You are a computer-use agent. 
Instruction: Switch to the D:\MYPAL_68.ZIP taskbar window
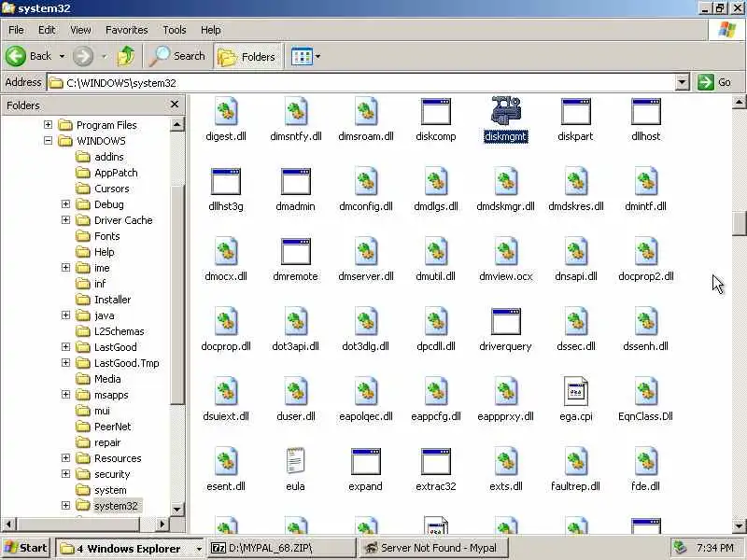point(282,549)
